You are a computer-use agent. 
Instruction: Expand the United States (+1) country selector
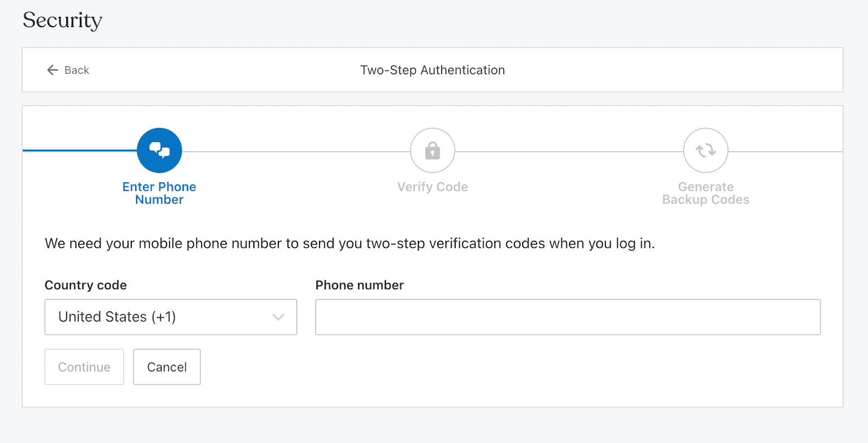[170, 317]
